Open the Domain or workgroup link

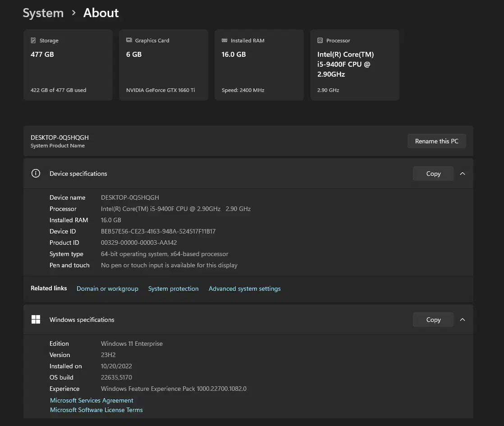click(x=107, y=289)
